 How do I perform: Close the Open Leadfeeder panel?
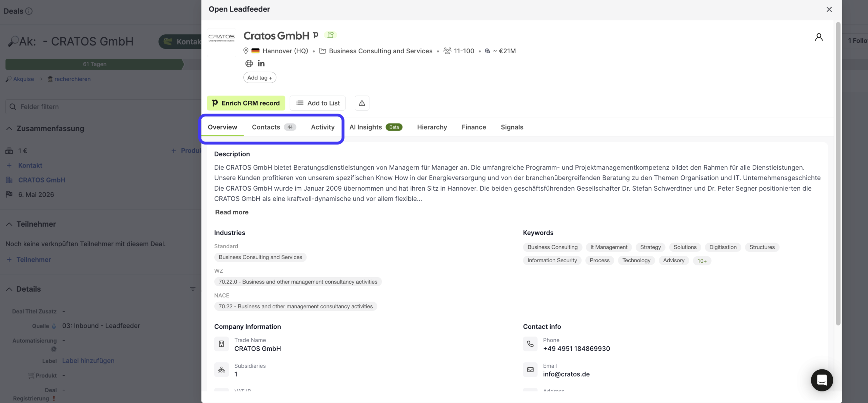[829, 9]
